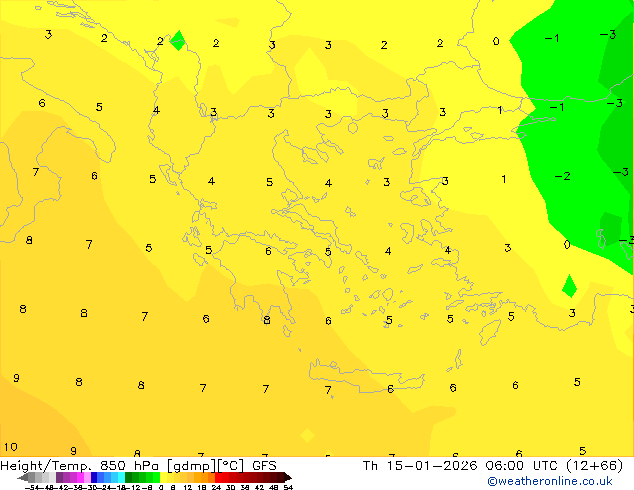This screenshot has height=490, width=634.
Task: Open the weatheronline.co.uk copyright link
Action: (550, 481)
